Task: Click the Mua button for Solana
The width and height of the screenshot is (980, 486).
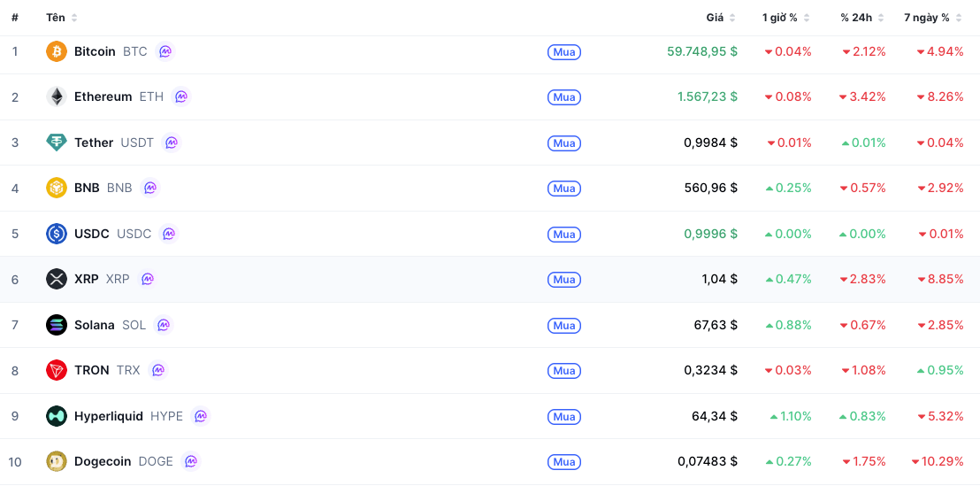Action: pyautogui.click(x=564, y=325)
